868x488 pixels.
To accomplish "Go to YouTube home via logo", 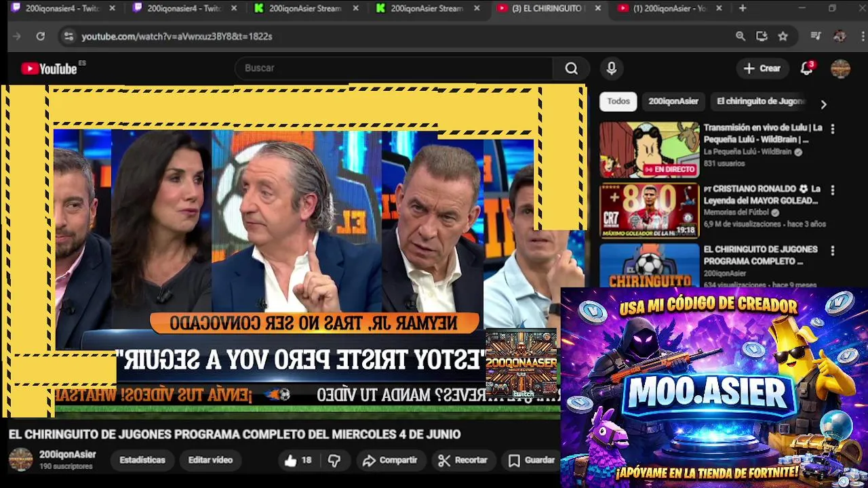I will pos(50,68).
